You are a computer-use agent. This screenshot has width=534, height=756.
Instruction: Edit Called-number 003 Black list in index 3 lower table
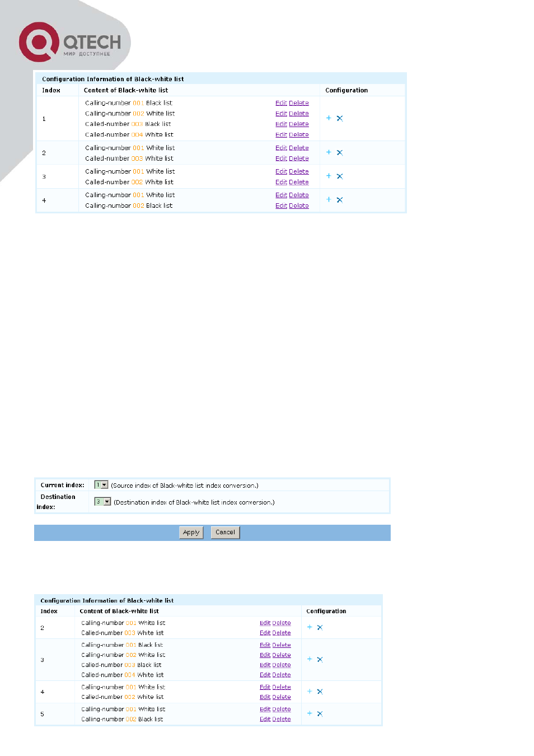point(265,665)
